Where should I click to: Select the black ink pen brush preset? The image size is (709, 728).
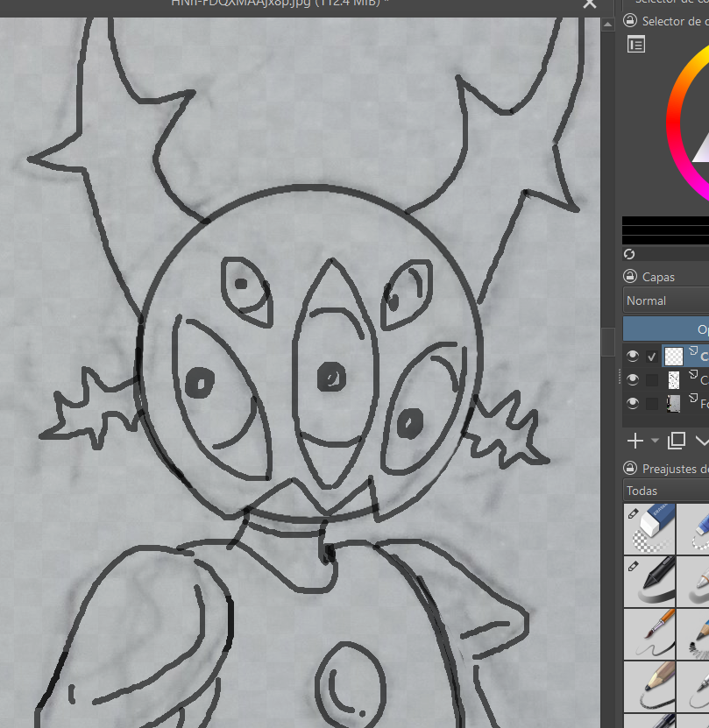[x=649, y=582]
